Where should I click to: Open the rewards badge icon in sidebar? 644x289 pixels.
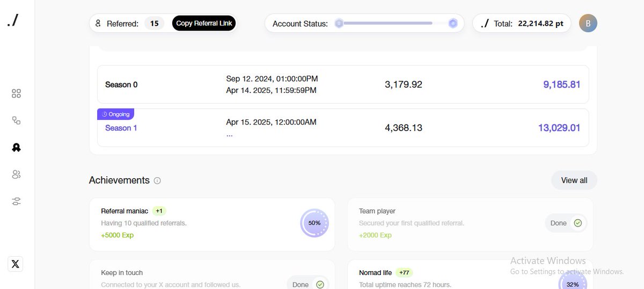click(x=16, y=147)
